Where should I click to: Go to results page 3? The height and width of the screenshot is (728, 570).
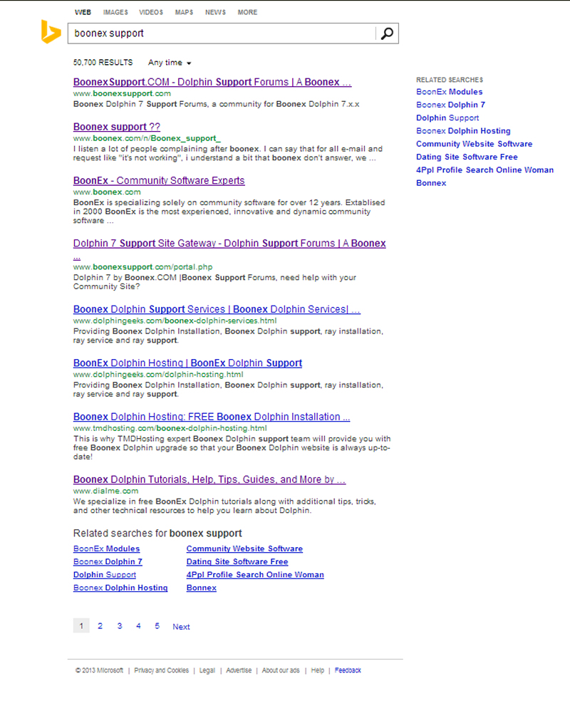pyautogui.click(x=120, y=626)
